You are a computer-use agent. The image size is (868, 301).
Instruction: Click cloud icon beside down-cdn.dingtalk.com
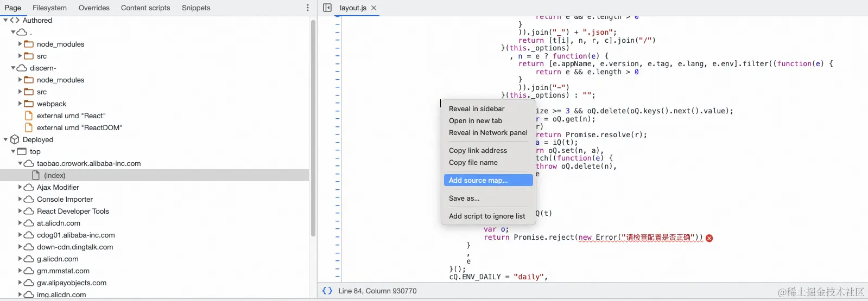[x=29, y=247]
